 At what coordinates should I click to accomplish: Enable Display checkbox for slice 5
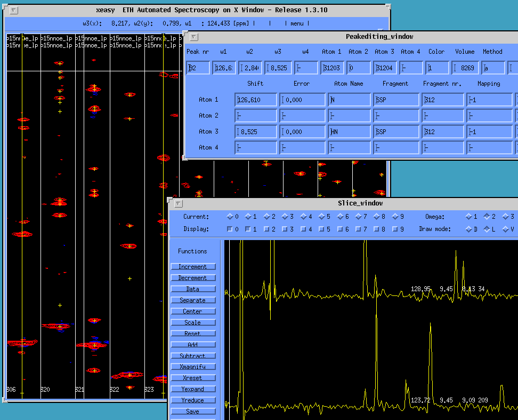[321, 229]
